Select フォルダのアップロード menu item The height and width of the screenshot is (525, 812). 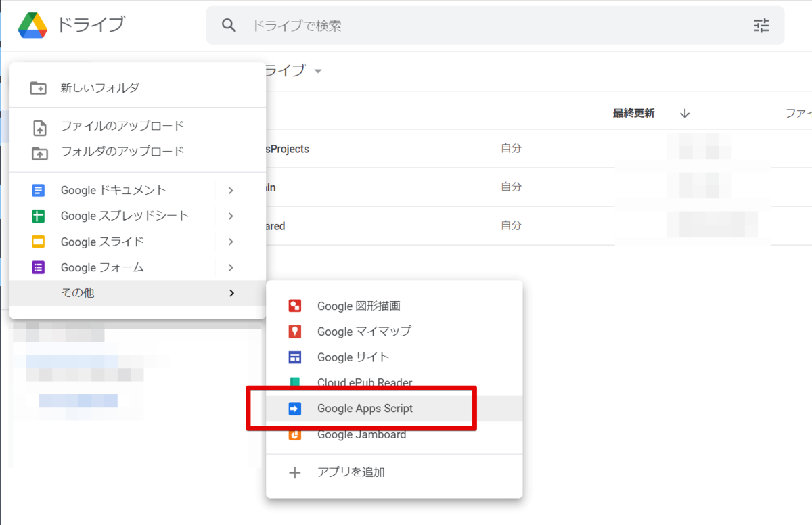pos(138,152)
